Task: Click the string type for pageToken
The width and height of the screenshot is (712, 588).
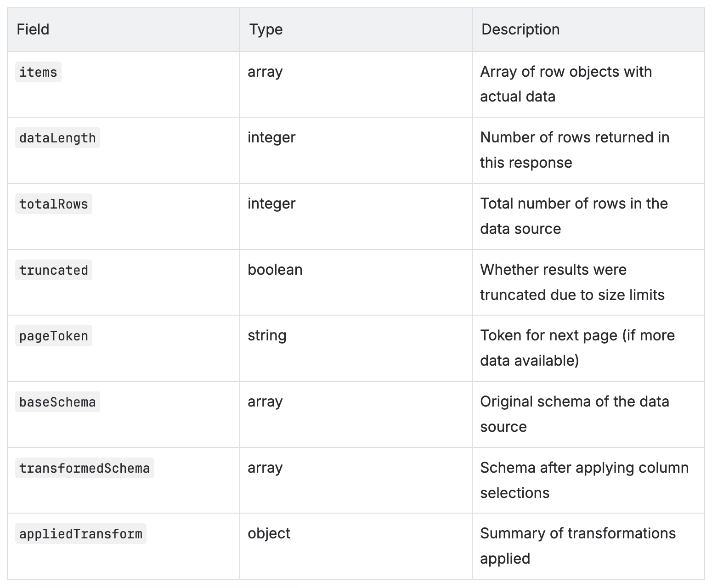Action: point(267,335)
